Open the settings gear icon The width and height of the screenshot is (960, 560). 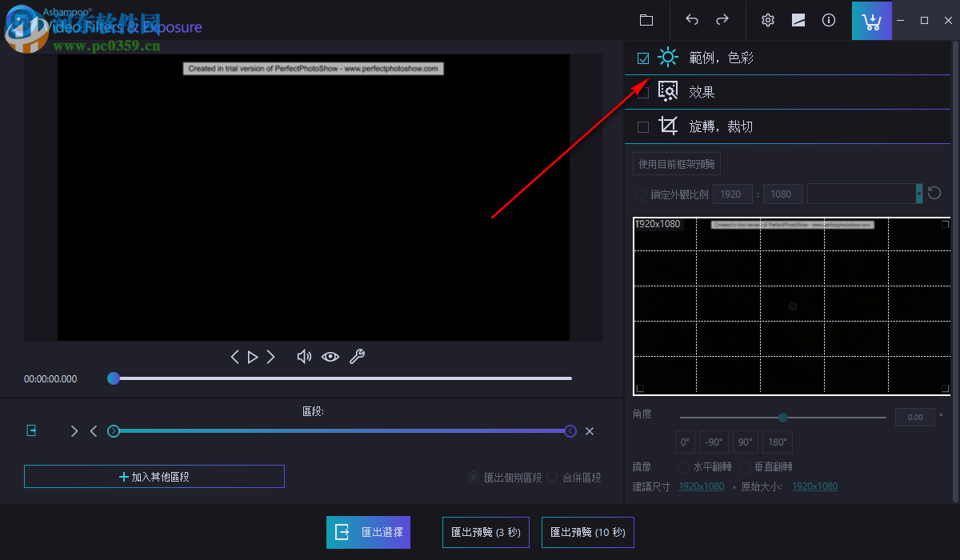[x=767, y=20]
